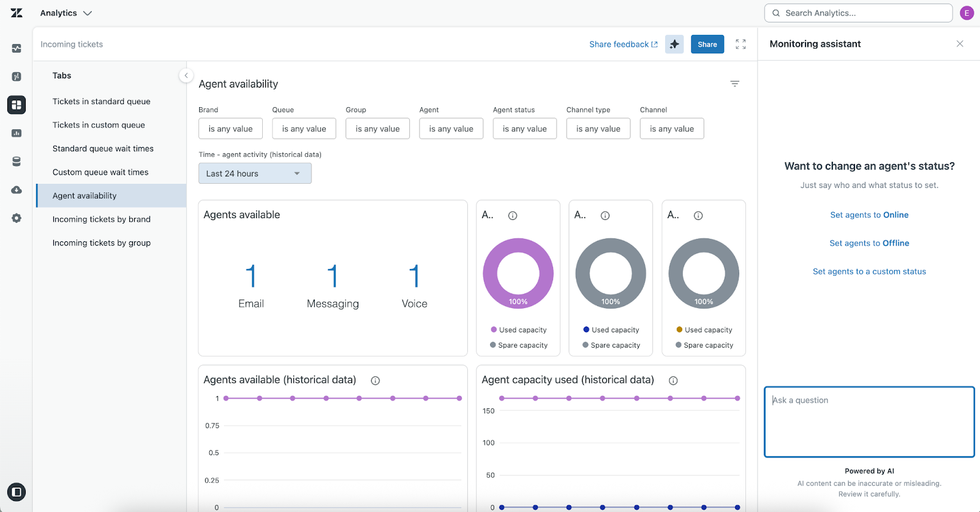Switch to Tickets in standard queue tab
980x512 pixels.
tap(101, 102)
